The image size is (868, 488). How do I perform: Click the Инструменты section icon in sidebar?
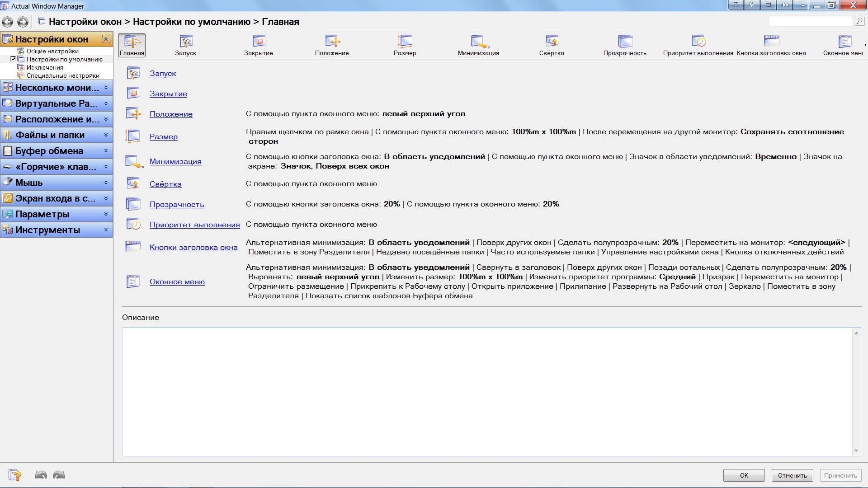coord(7,230)
